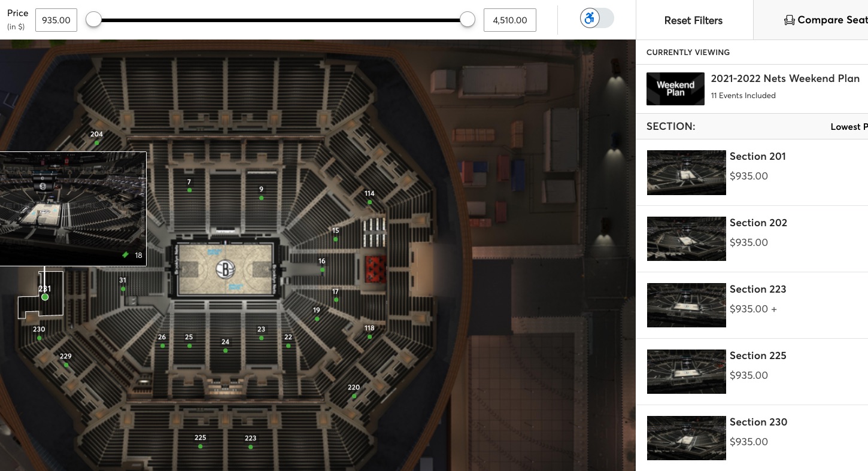Select section 24 marker on map
The width and height of the screenshot is (868, 471).
click(225, 351)
